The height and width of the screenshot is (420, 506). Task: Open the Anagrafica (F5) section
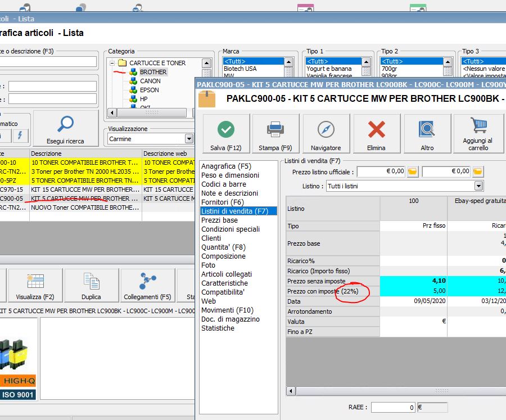(x=226, y=166)
